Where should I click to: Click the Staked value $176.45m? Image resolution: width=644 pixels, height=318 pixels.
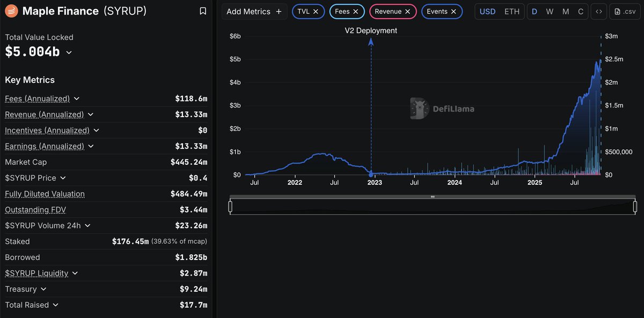click(130, 242)
